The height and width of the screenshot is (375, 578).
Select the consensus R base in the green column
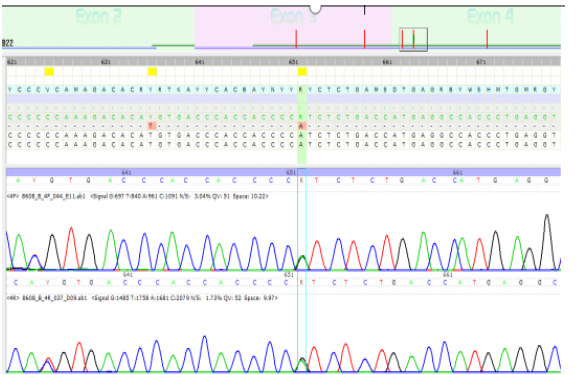302,90
